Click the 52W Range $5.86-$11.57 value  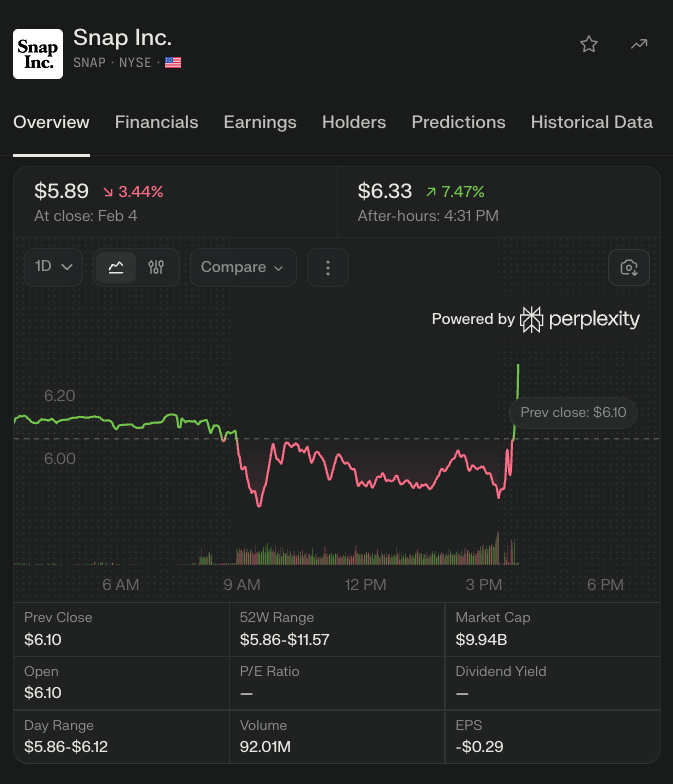(284, 640)
